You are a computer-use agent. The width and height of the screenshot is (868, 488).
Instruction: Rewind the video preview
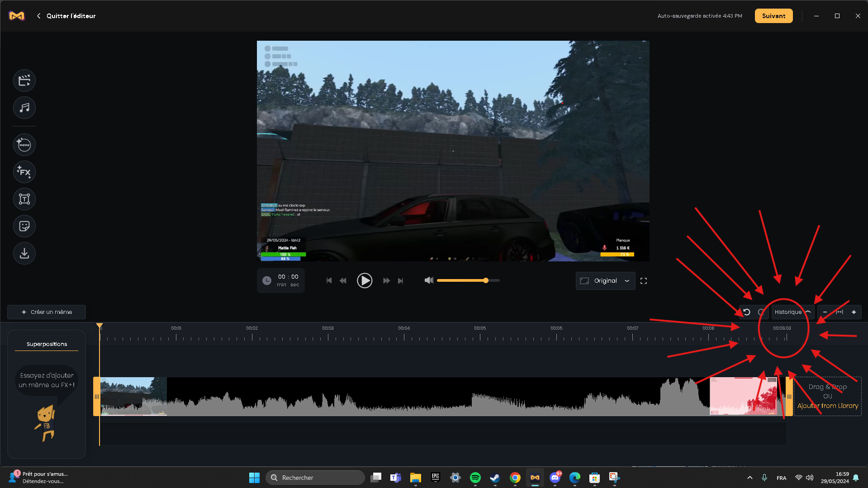(343, 281)
